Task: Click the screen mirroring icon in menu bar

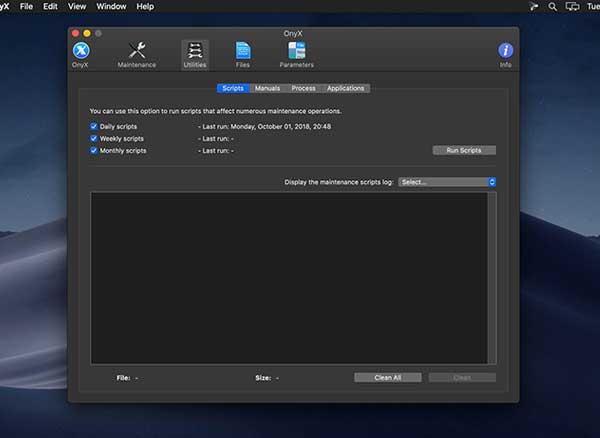Action: click(572, 7)
